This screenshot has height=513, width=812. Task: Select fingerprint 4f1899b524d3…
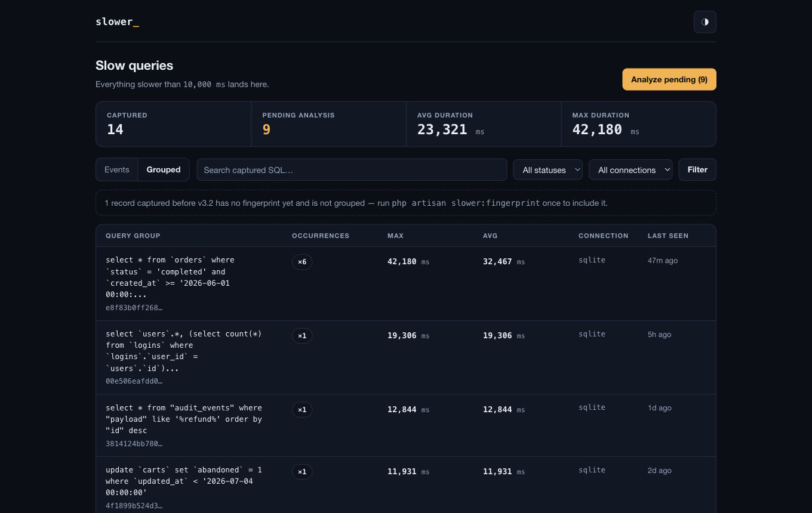(134, 506)
